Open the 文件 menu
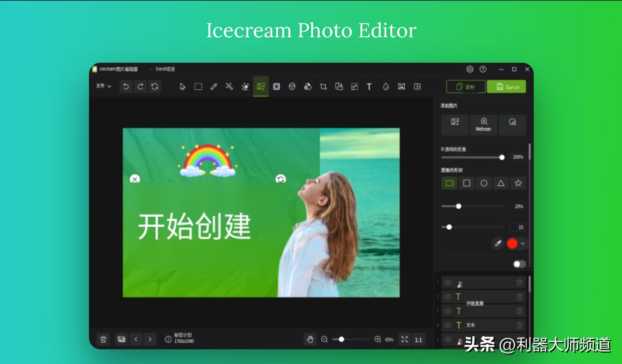The image size is (622, 364). click(x=103, y=86)
